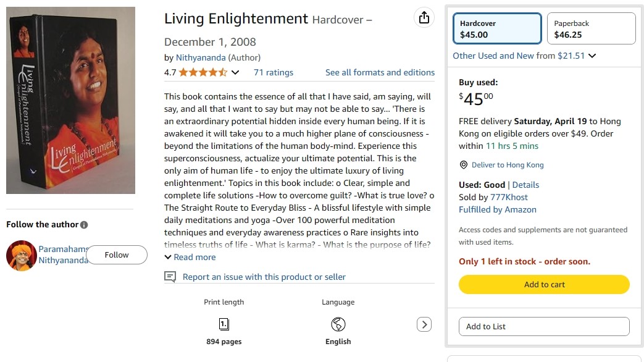Screen dimensions: 644x362
Task: See all formats and editions
Action: click(380, 72)
